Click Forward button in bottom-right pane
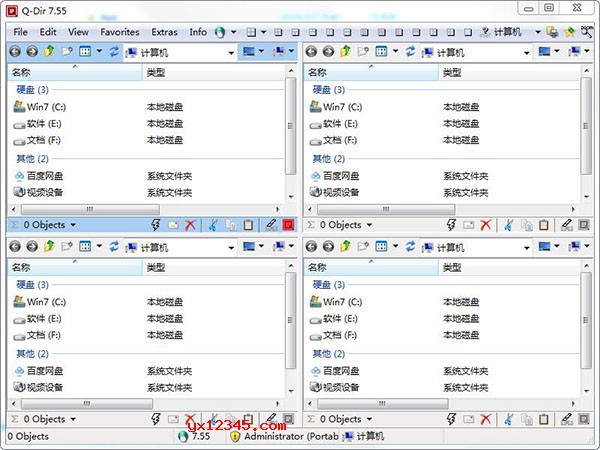 coord(328,246)
